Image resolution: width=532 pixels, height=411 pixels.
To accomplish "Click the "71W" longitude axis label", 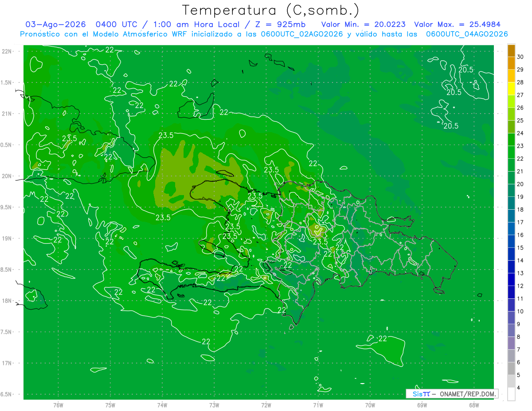I will point(318,405).
